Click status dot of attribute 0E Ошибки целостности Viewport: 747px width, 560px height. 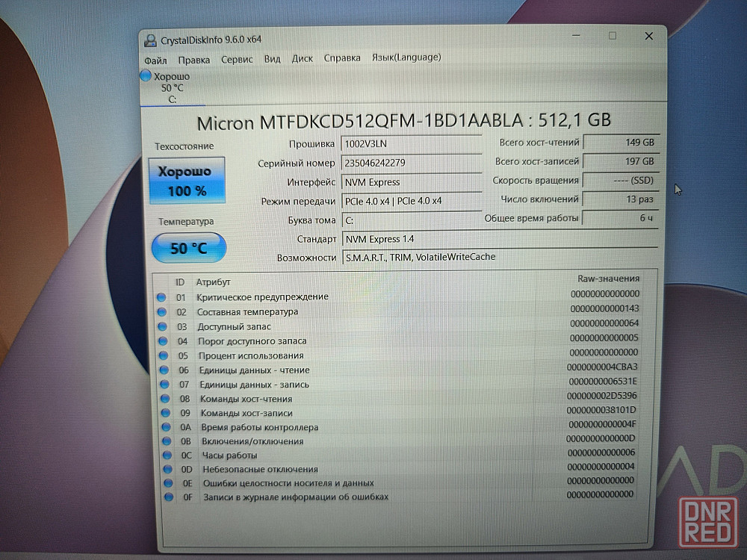[x=167, y=482]
